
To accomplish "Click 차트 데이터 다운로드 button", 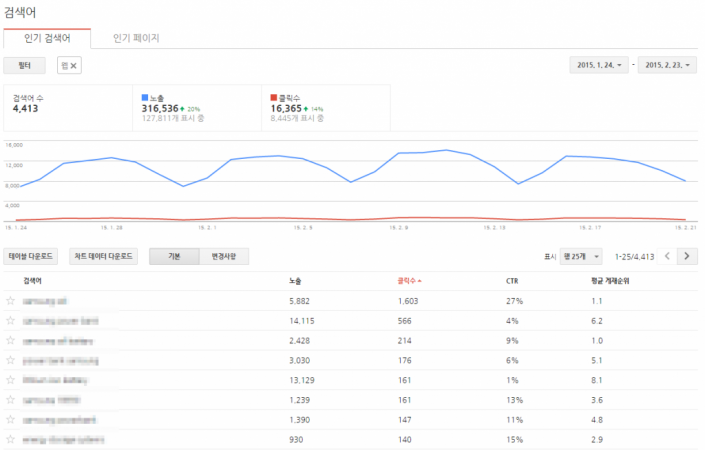I will coord(103,256).
